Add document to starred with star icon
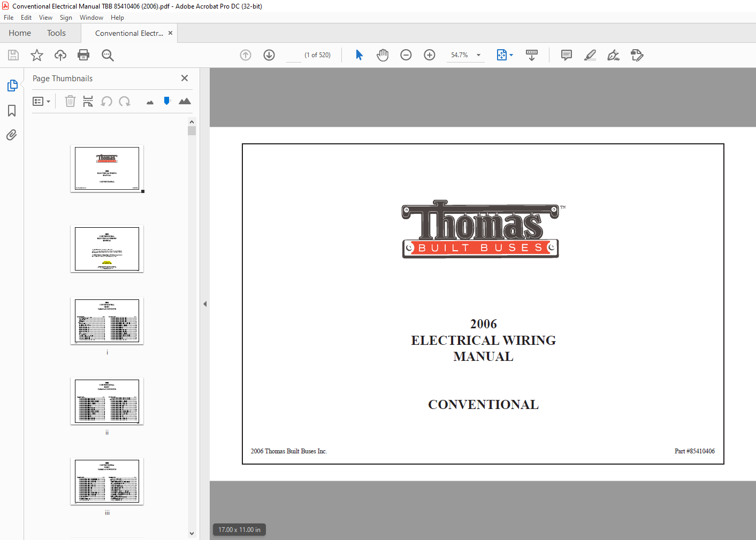The height and width of the screenshot is (540, 756). tap(37, 55)
